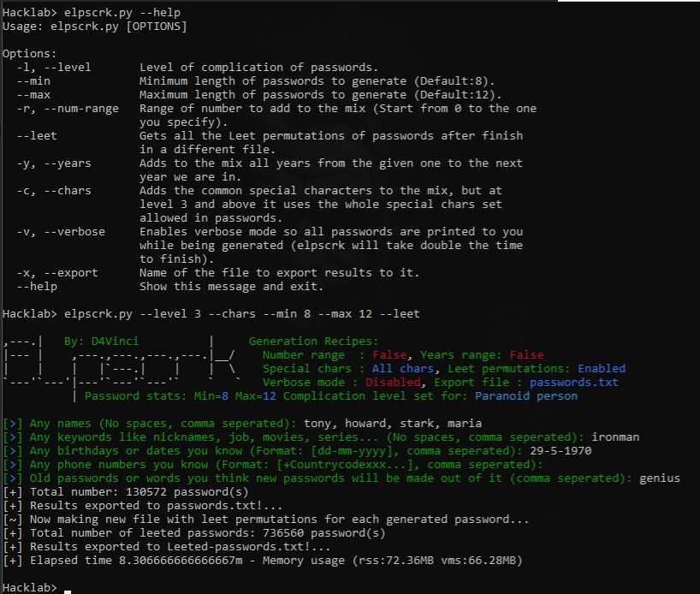The height and width of the screenshot is (594, 700).
Task: Click the blue 'Paranoid person' level text
Action: 526,396
